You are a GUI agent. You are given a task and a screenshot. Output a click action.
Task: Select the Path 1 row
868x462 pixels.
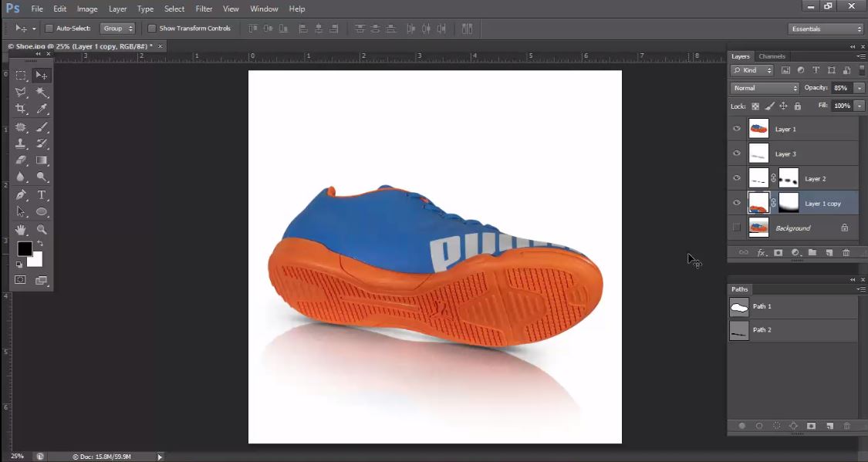click(792, 306)
